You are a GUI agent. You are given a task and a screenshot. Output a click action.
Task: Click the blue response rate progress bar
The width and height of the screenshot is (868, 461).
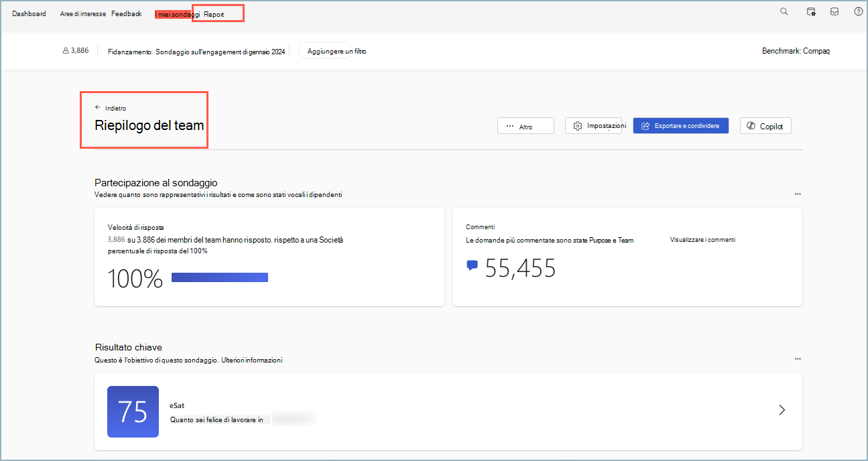(219, 277)
